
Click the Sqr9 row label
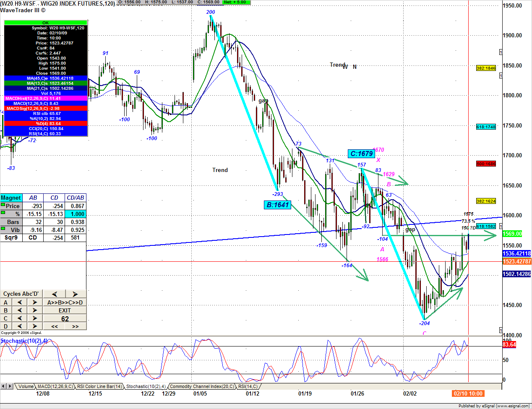(11, 237)
